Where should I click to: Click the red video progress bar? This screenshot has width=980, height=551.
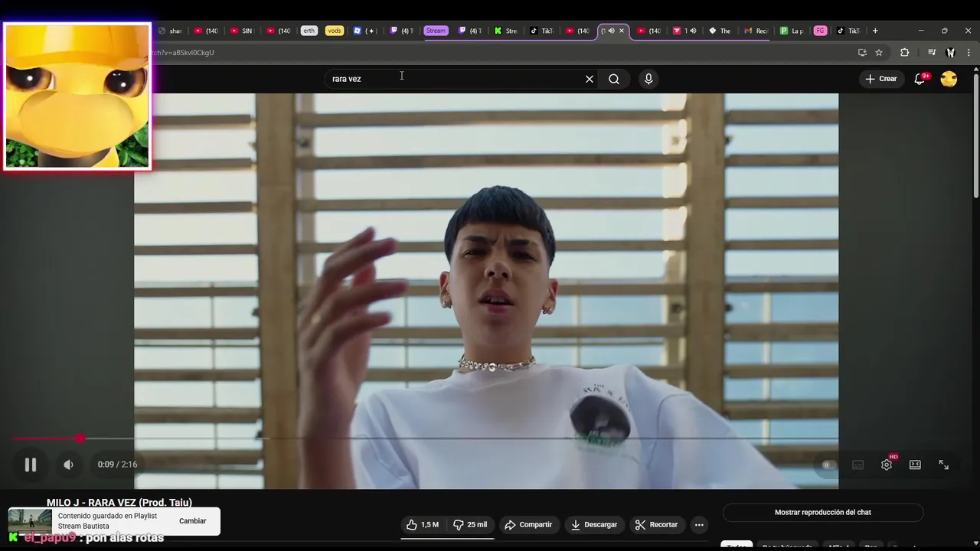coord(46,439)
